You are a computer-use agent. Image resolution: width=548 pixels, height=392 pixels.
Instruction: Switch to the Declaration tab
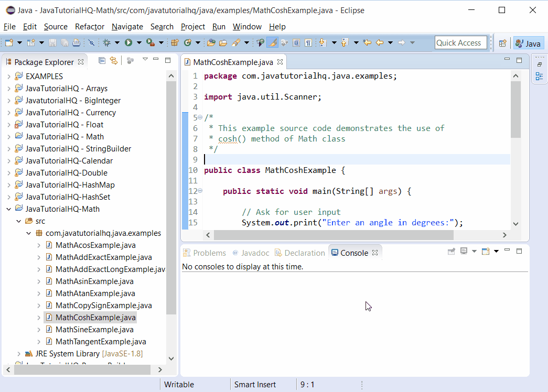(x=300, y=253)
